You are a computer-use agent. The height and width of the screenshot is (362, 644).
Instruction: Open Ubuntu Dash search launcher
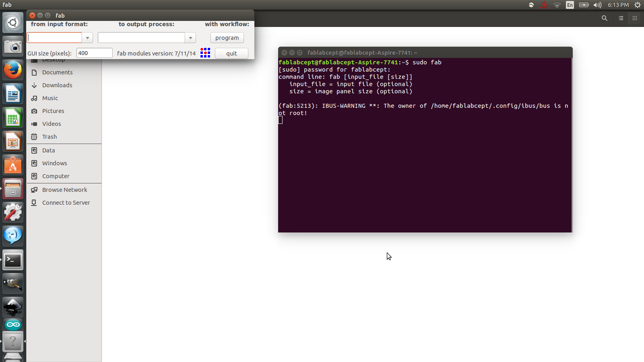13,23
